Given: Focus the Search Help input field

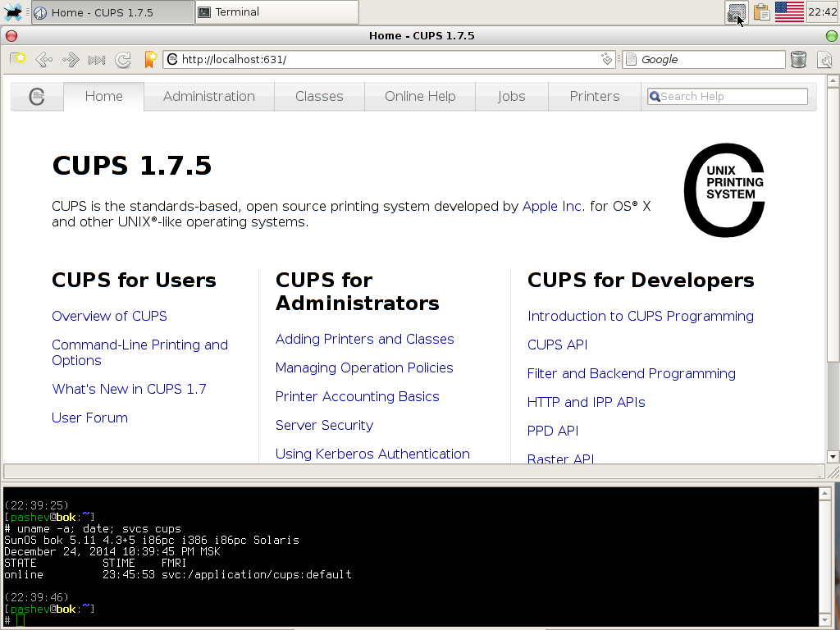Looking at the screenshot, I should click(728, 97).
